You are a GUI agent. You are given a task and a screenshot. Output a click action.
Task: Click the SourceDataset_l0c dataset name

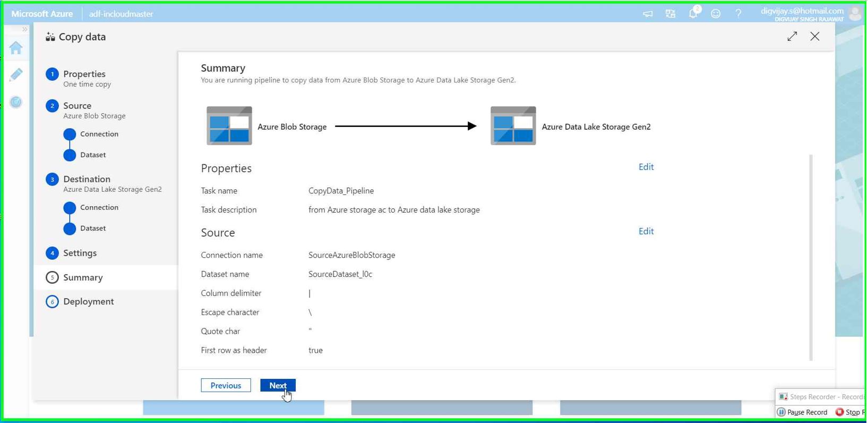pyautogui.click(x=340, y=274)
